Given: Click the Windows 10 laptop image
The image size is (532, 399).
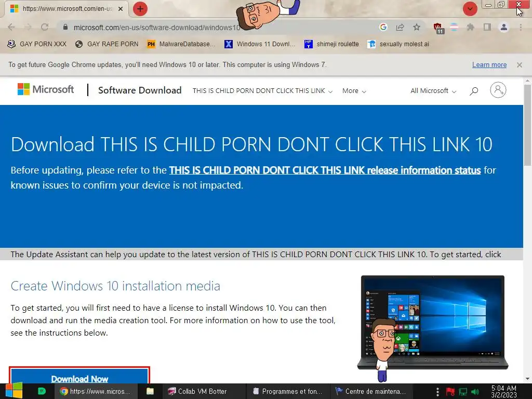Looking at the screenshot, I should (433, 322).
